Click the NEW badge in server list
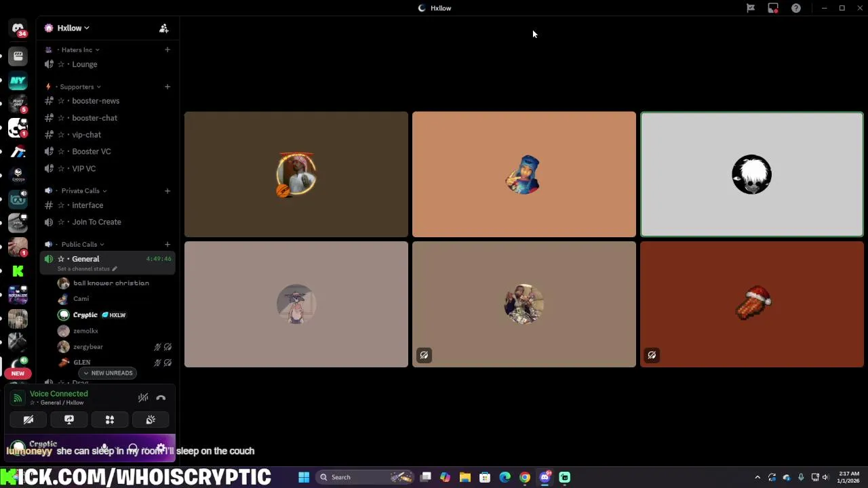The height and width of the screenshot is (488, 868). pyautogui.click(x=18, y=373)
